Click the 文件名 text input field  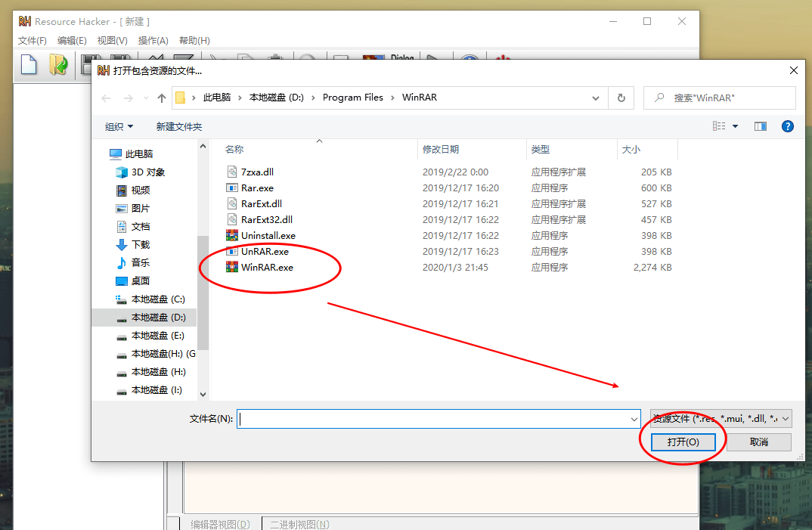pyautogui.click(x=439, y=419)
